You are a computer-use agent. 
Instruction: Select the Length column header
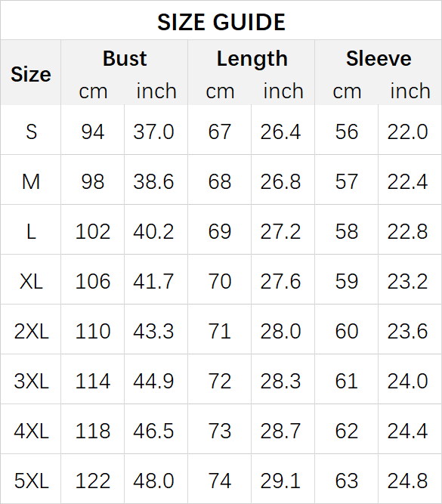click(252, 59)
